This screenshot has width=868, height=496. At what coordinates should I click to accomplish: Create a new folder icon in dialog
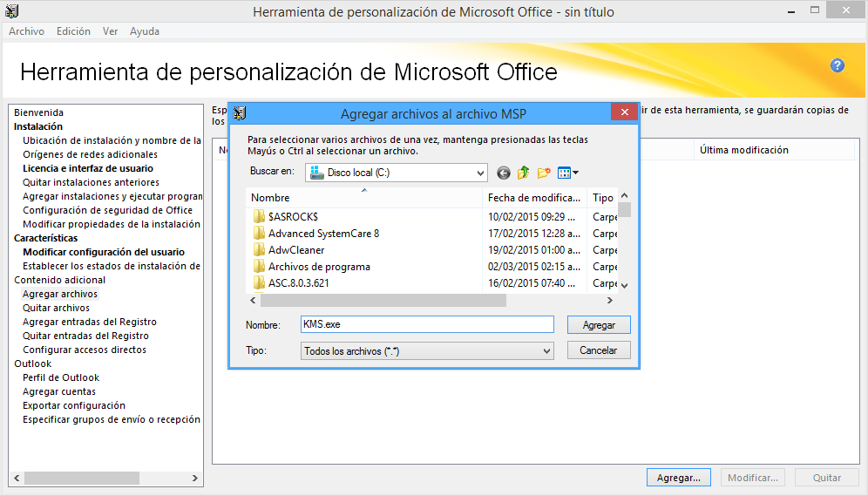[544, 173]
